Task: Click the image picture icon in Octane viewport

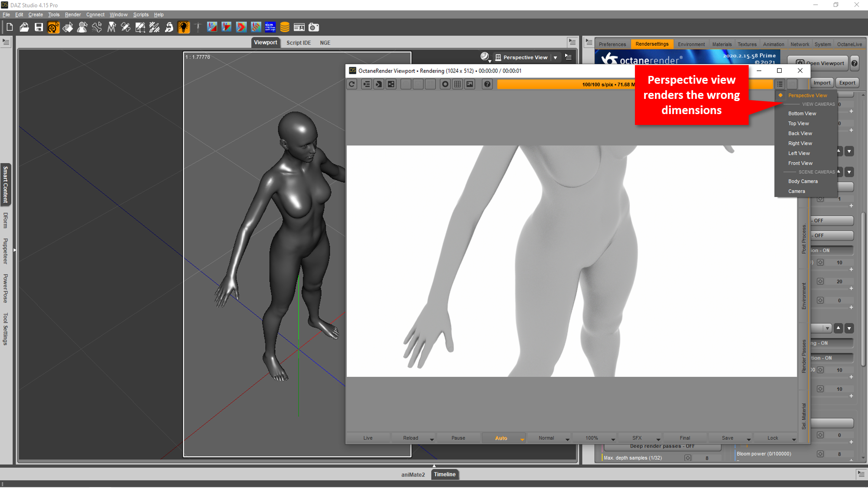Action: point(470,84)
